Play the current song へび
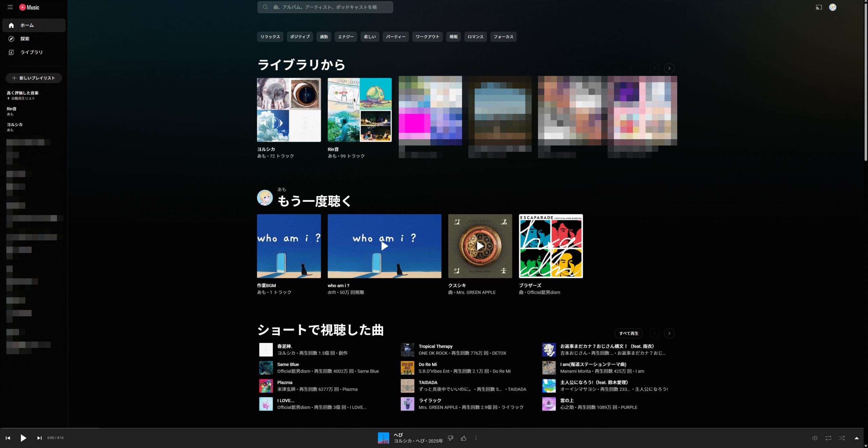The height and width of the screenshot is (448, 868). pos(23,438)
